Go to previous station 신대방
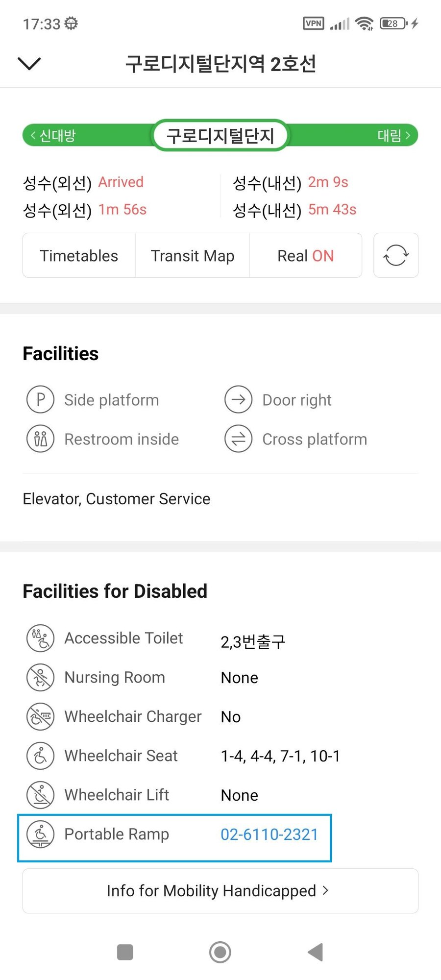The width and height of the screenshot is (441, 980). pos(53,135)
